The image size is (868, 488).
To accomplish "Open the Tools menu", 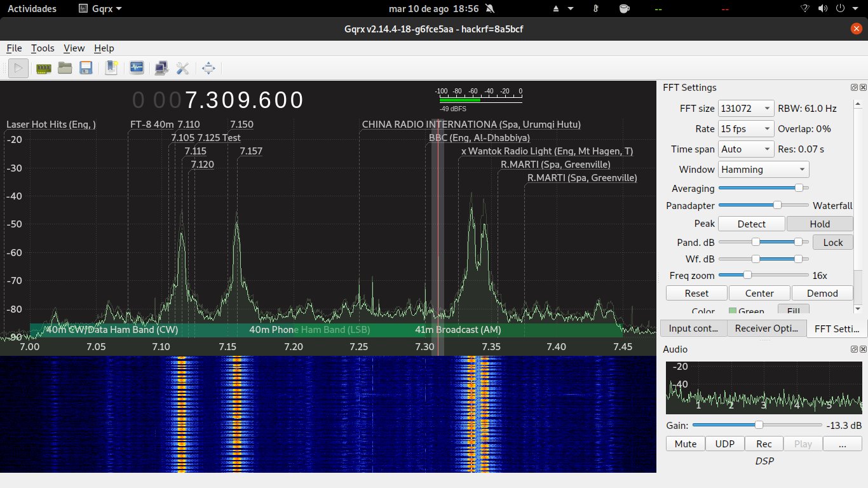I will tap(43, 48).
